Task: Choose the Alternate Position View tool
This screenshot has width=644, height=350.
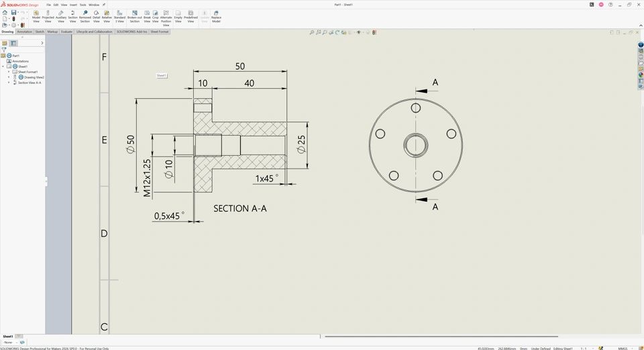Action: coord(166,19)
